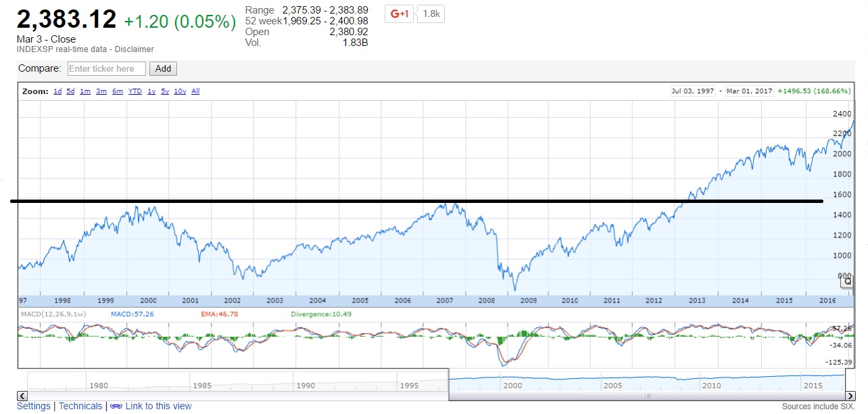This screenshot has height=414, width=868.
Task: Select the YTD zoom range
Action: coord(135,91)
